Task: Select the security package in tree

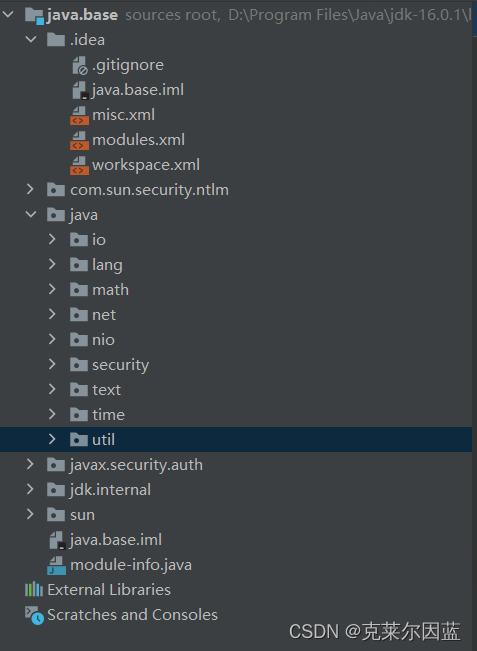Action: click(x=120, y=365)
